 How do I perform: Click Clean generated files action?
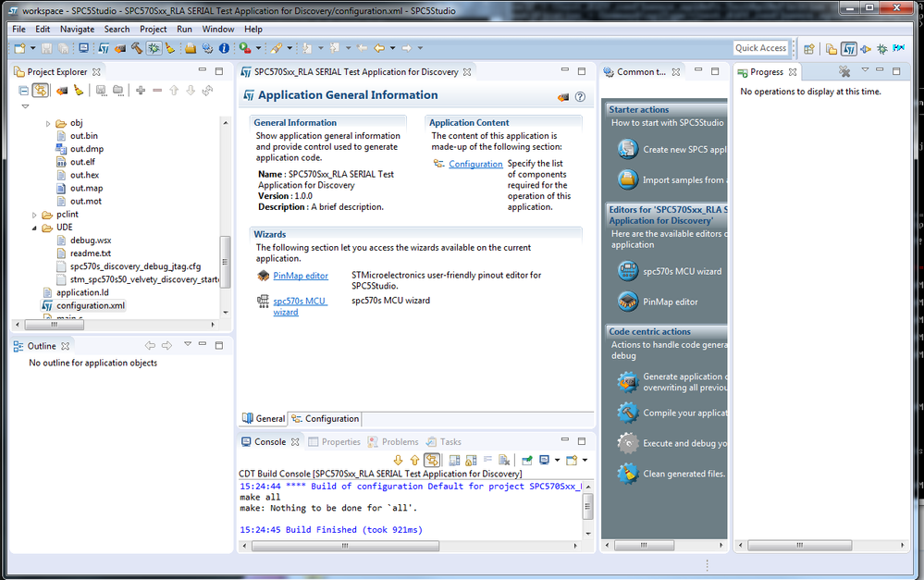671,474
